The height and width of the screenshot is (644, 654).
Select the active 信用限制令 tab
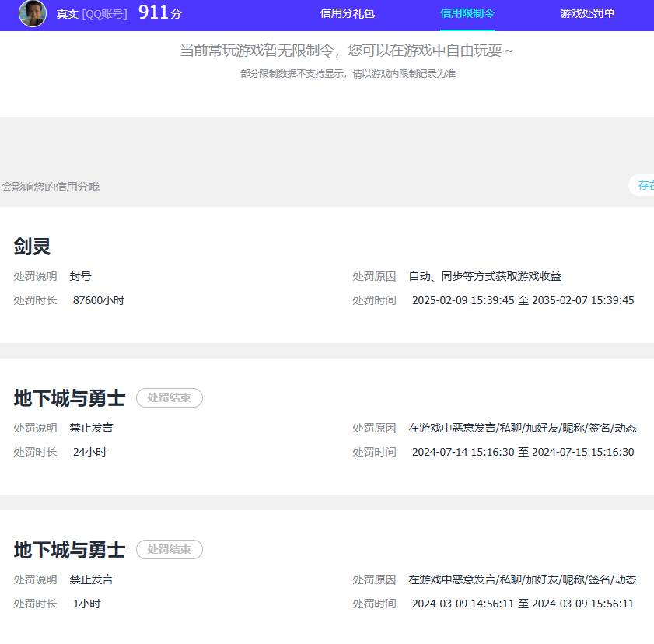467,13
